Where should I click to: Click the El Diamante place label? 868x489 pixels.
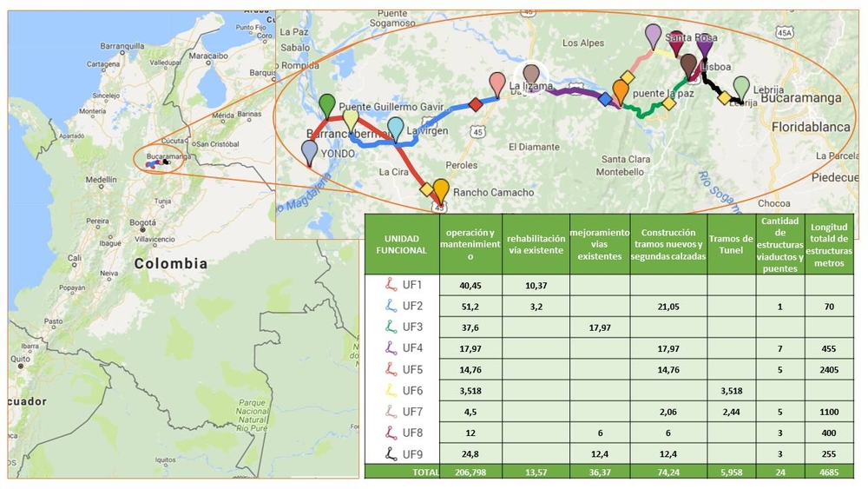tap(534, 147)
